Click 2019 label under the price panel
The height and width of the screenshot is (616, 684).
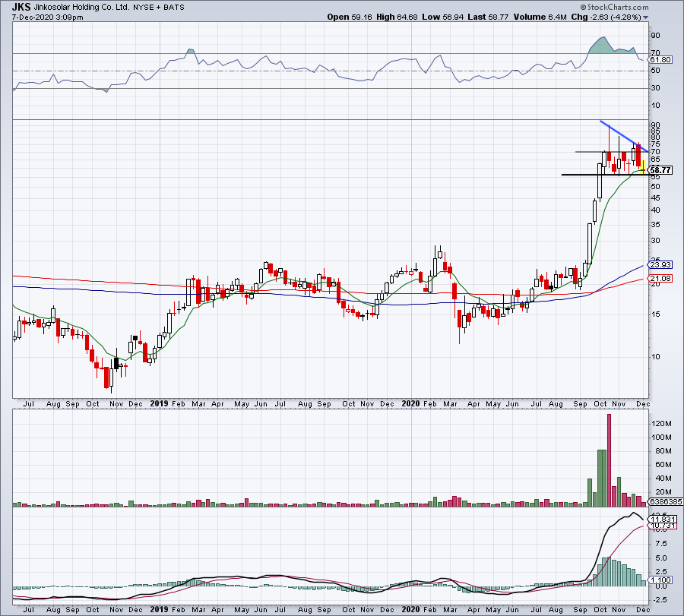click(159, 403)
